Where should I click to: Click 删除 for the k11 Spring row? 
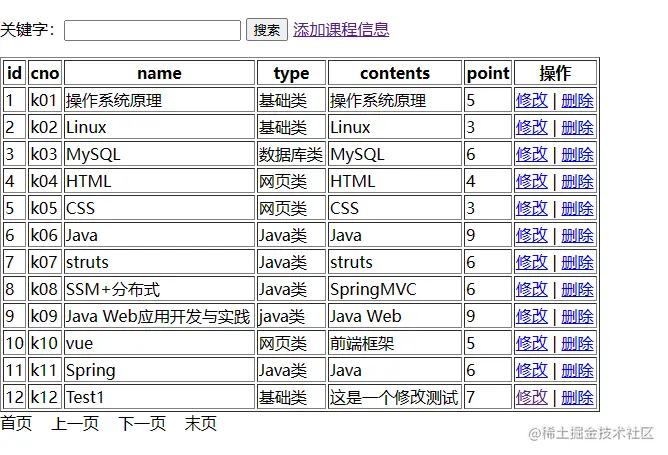point(577,370)
